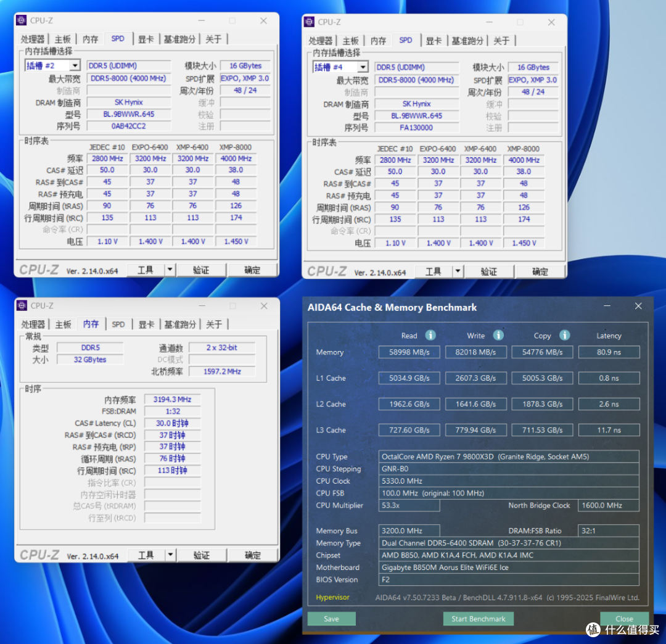This screenshot has height=644, width=666.
Task: Click 验证 button in slot #2 window
Action: [201, 270]
